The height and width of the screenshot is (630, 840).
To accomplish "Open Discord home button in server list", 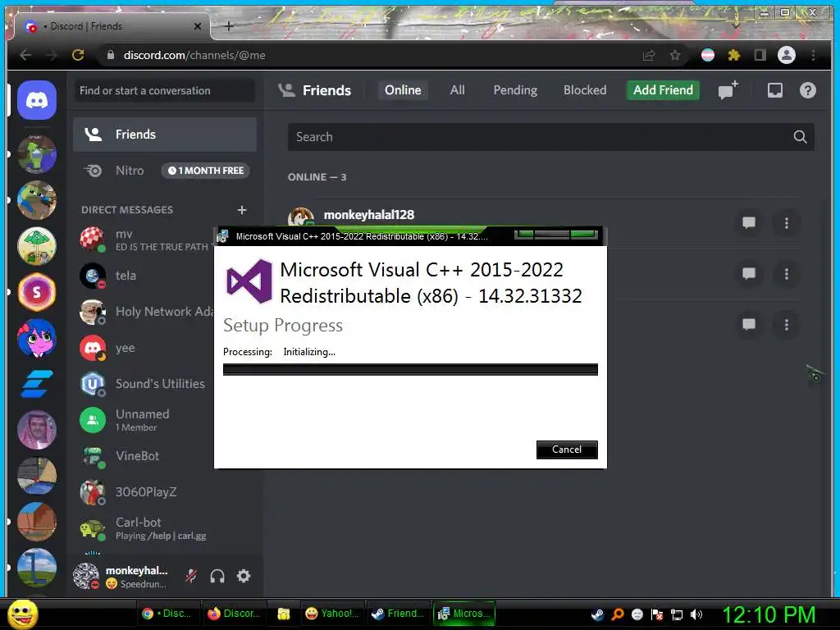I will pos(36,100).
